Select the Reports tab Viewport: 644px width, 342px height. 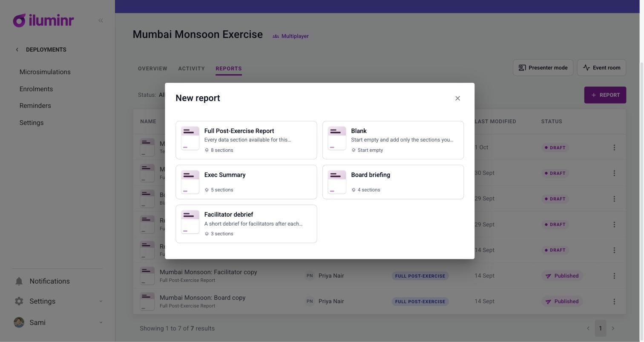click(229, 69)
